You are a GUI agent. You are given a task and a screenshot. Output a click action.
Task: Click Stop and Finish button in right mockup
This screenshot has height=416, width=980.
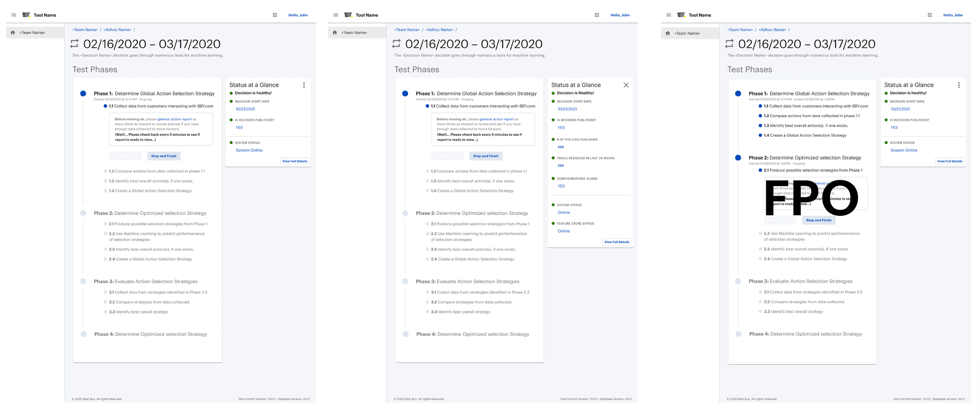pyautogui.click(x=819, y=220)
